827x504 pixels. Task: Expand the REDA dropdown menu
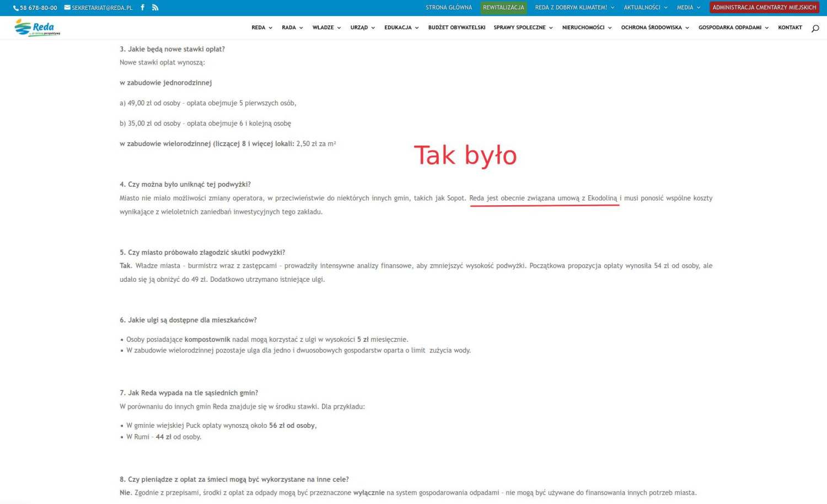[x=262, y=28]
